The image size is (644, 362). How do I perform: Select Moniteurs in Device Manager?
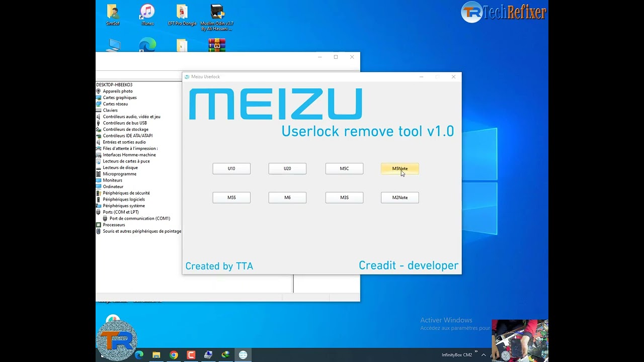click(112, 180)
